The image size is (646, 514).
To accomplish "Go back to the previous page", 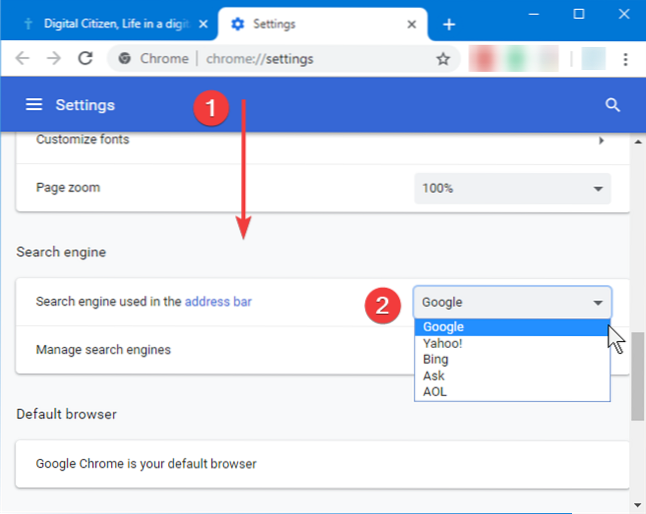I will tap(23, 59).
